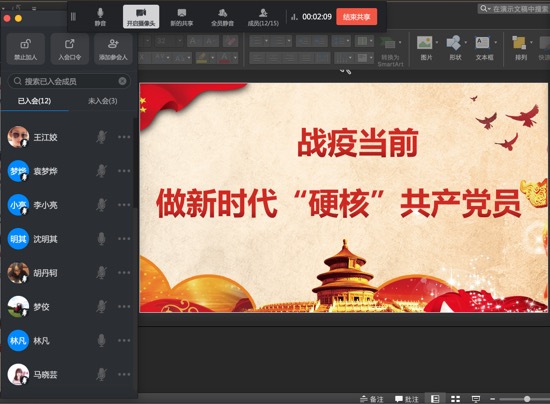Switch to 未入会(3) tab
This screenshot has width=550, height=404.
click(x=102, y=101)
